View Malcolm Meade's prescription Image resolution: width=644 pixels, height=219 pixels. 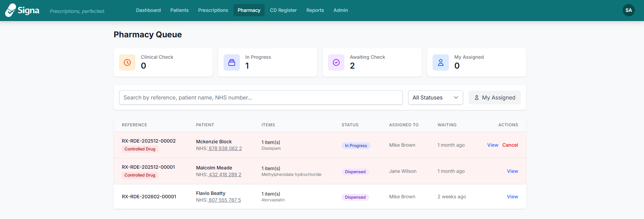(512, 171)
